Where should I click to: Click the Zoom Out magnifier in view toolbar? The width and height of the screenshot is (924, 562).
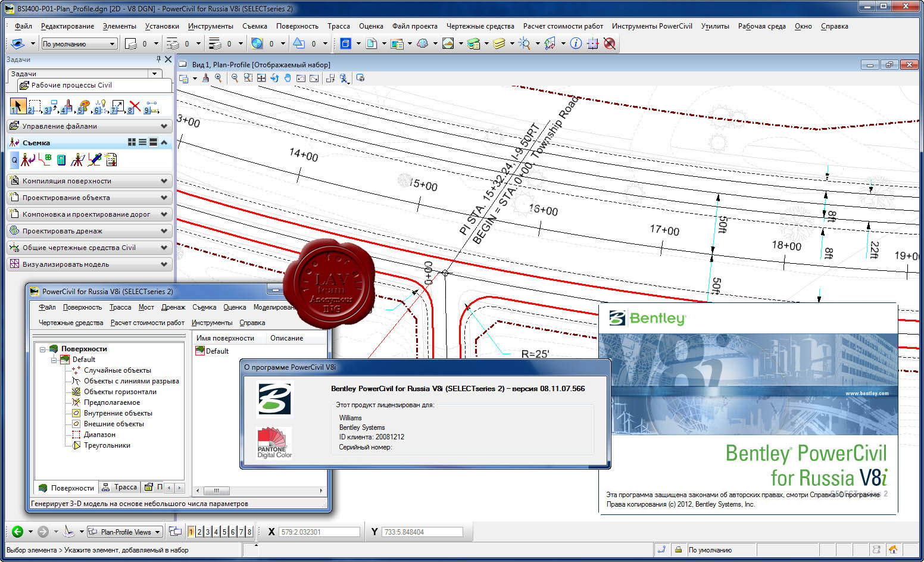(x=235, y=78)
